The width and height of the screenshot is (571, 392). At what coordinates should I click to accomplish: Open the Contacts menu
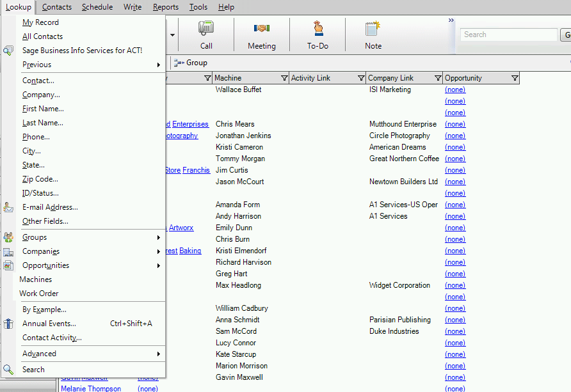[x=57, y=7]
